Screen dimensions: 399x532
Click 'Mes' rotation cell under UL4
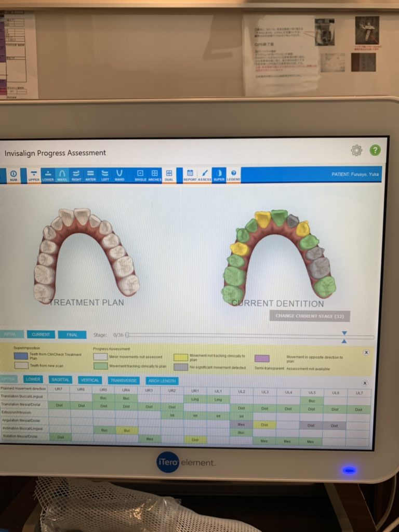[288, 441]
